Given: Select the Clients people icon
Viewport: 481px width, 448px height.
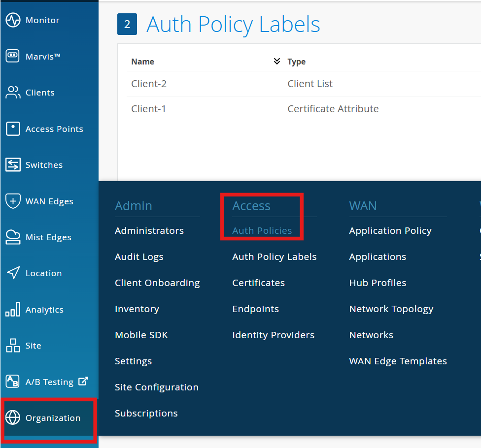Looking at the screenshot, I should [x=12, y=93].
